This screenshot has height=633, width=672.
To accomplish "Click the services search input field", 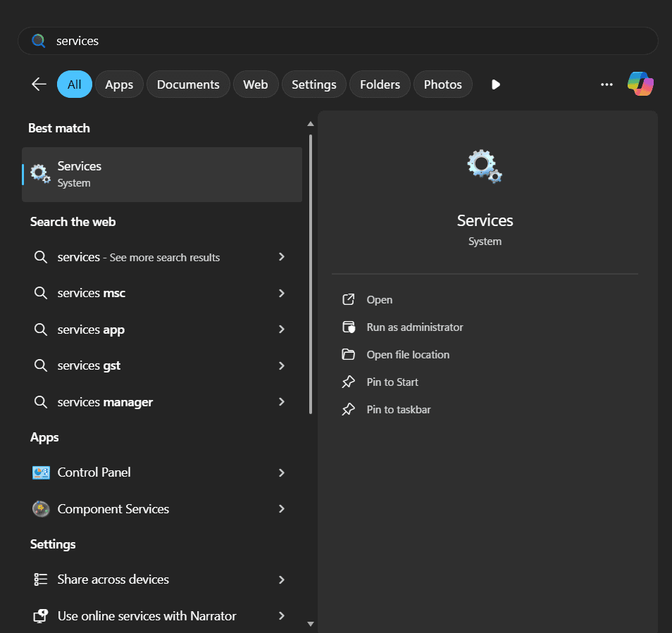I will (x=337, y=41).
